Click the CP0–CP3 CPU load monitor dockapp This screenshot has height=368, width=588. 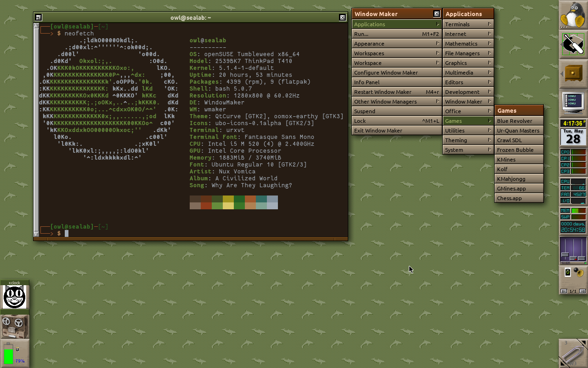coord(573,161)
